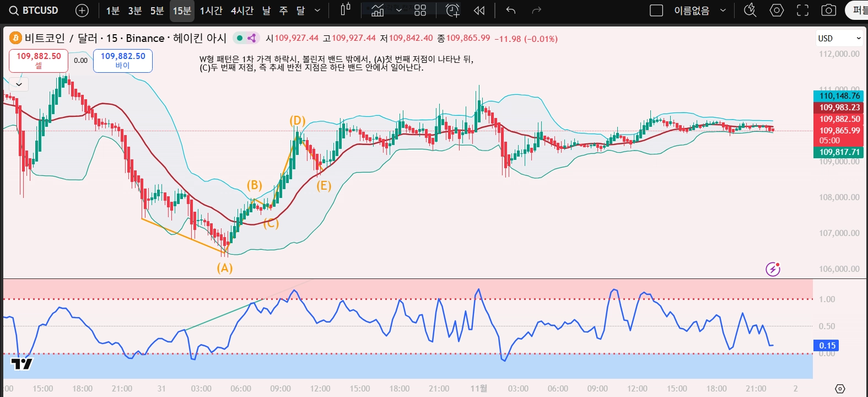Screen dimensions: 868x397
Task: Click the 109,817.71 lower band label
Action: tap(839, 152)
